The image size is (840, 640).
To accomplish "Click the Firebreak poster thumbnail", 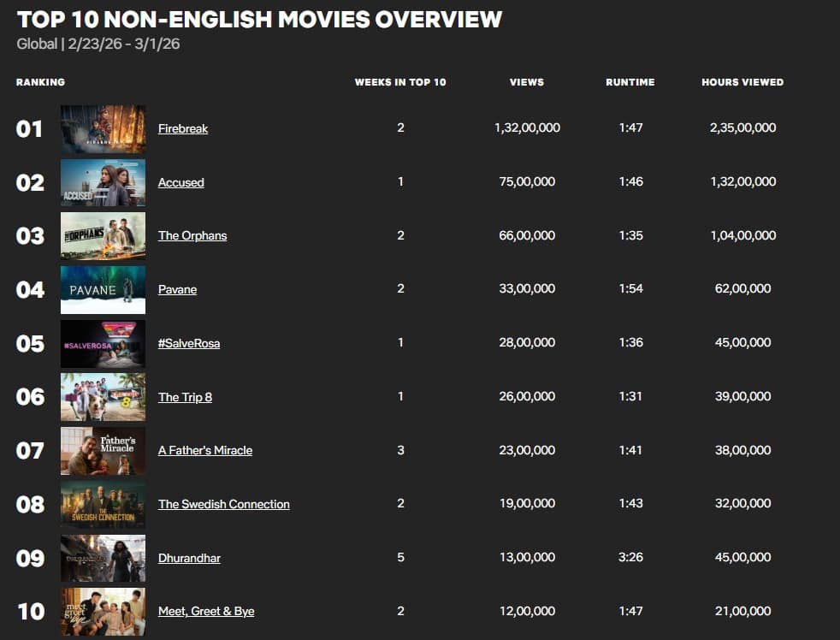I will (x=103, y=129).
